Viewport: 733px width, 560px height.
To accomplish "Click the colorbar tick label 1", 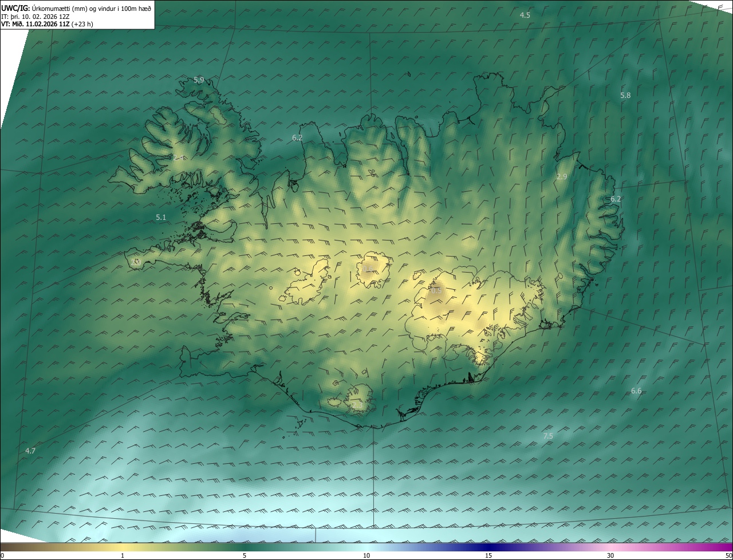I will pyautogui.click(x=123, y=555).
